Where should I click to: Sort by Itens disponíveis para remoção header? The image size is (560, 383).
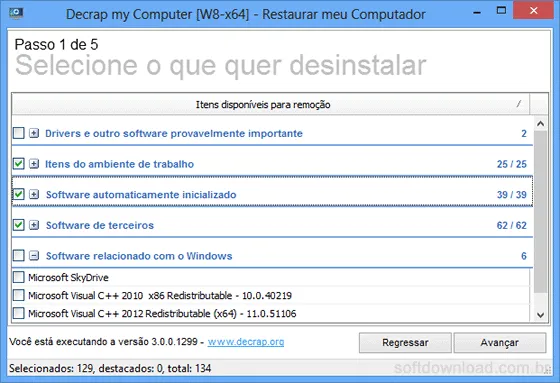click(270, 104)
